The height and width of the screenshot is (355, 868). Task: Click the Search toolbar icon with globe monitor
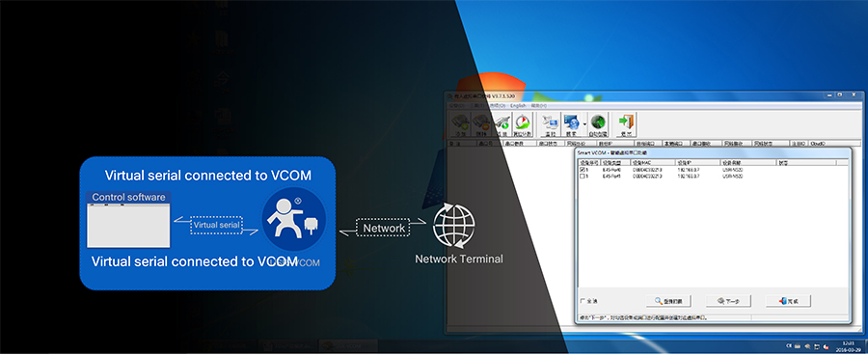571,124
